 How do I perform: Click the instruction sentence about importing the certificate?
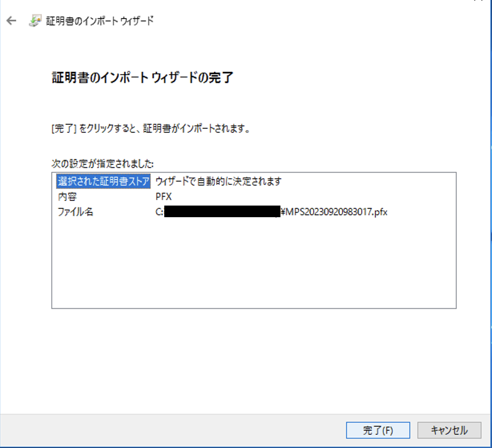(151, 129)
